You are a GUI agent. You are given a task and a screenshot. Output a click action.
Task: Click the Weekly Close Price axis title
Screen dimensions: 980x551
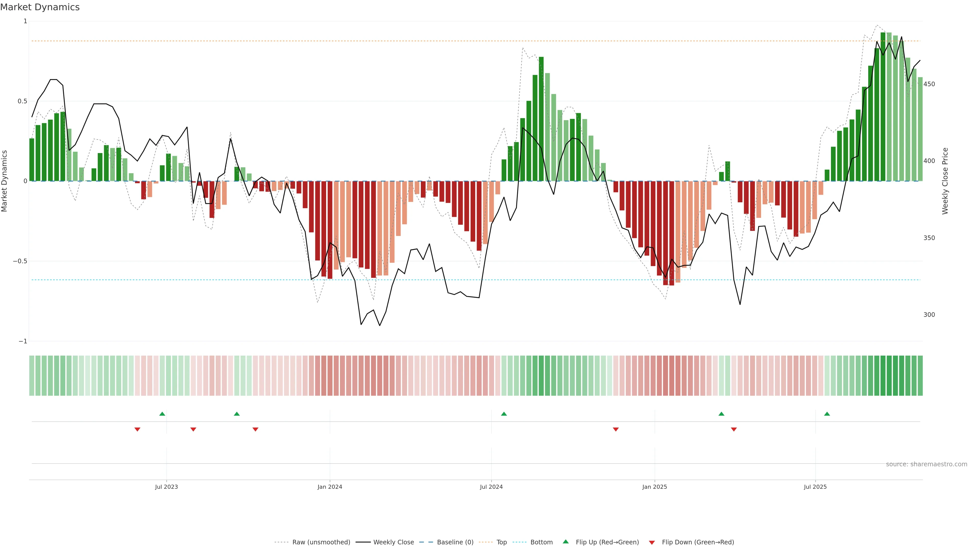[945, 181]
